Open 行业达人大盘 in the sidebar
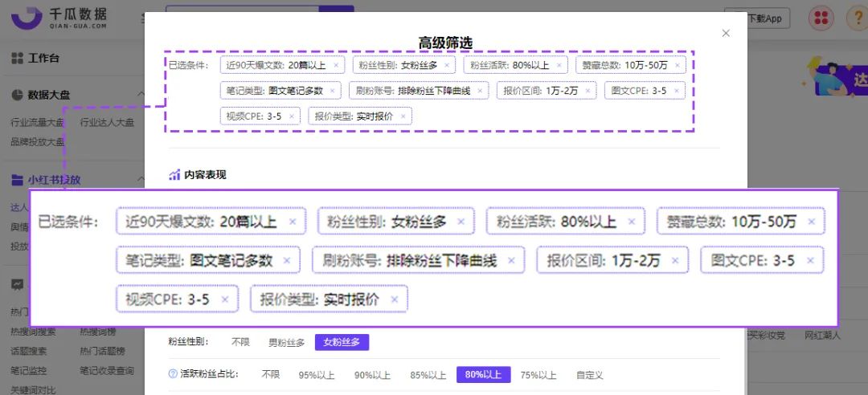Image resolution: width=868 pixels, height=395 pixels. pyautogui.click(x=107, y=123)
